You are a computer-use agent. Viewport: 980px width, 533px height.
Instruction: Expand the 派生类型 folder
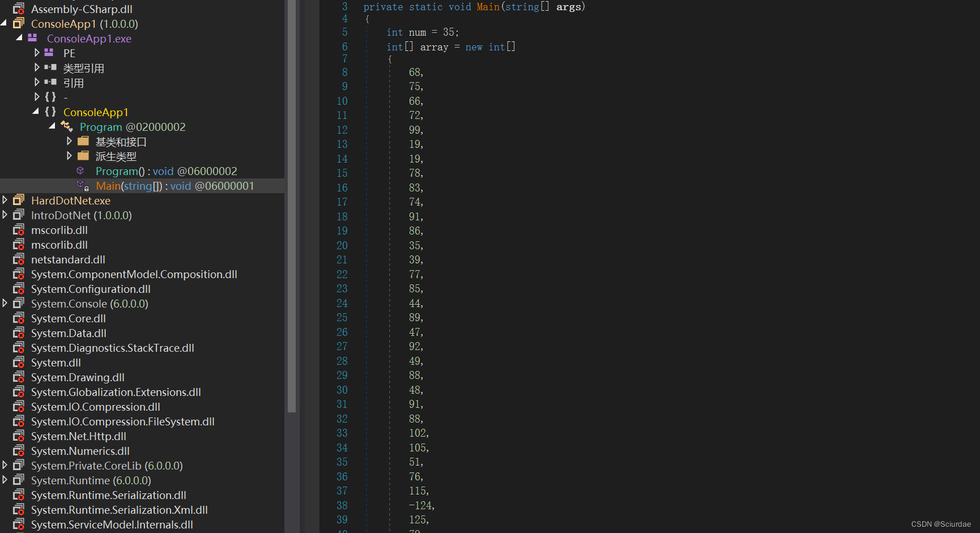[x=69, y=156]
